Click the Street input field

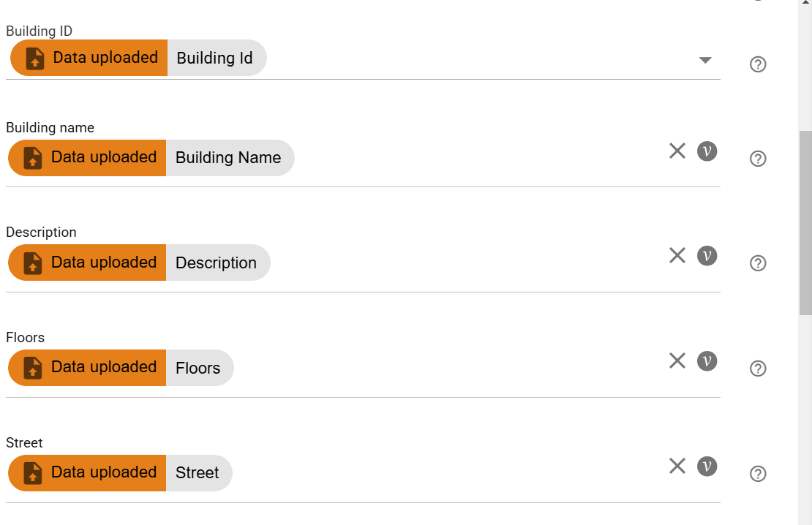[439, 473]
